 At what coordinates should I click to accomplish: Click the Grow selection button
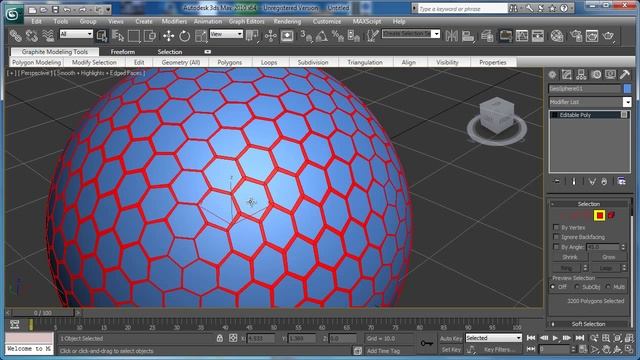[x=609, y=257]
